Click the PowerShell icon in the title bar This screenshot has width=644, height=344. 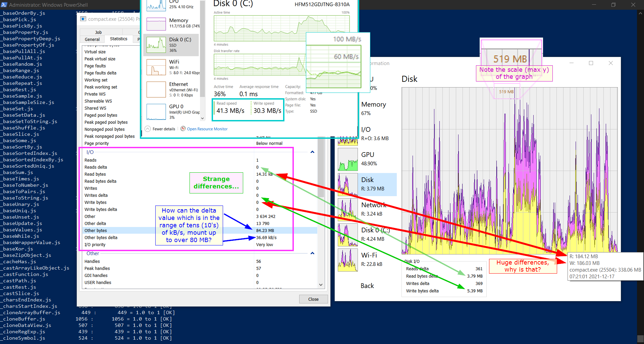click(4, 5)
